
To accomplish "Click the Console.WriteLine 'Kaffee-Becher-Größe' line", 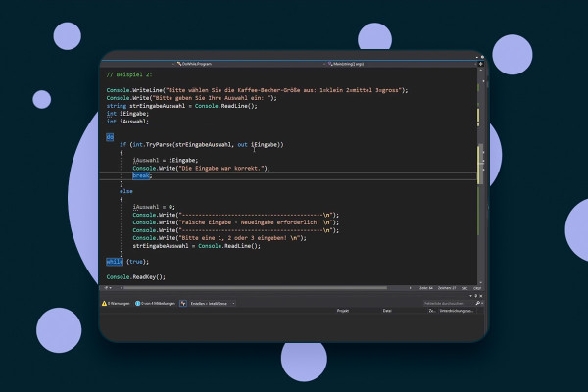I will pos(257,90).
